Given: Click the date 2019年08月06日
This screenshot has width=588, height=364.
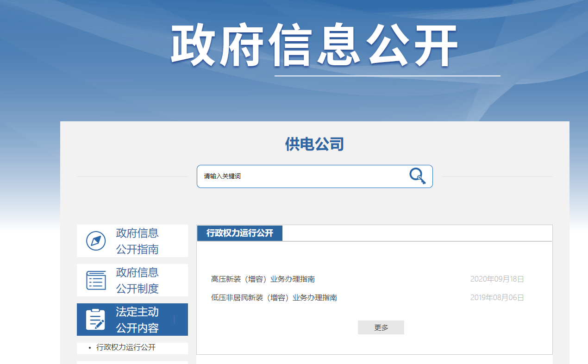Looking at the screenshot, I should click(x=497, y=298).
